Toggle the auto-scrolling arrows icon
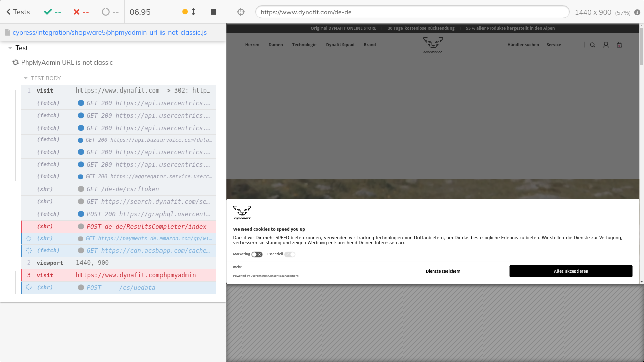Screen dimensions: 644x362 click(193, 12)
